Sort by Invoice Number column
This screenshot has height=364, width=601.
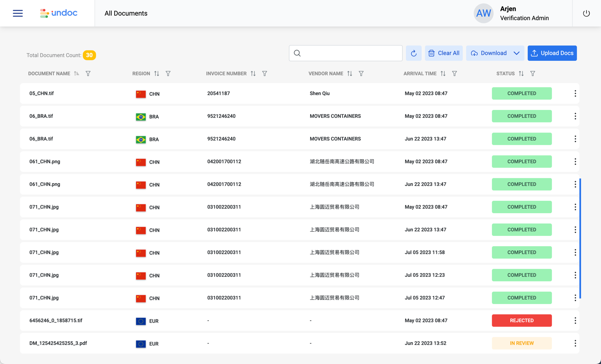pyautogui.click(x=253, y=74)
